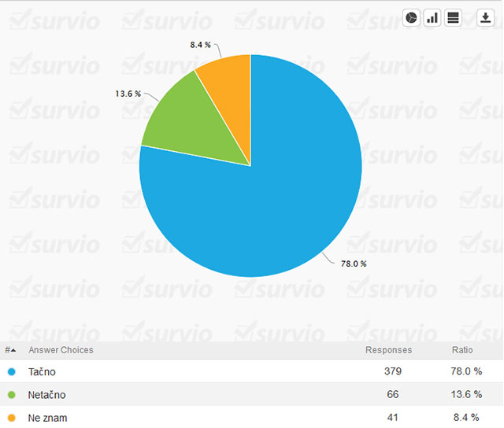Image resolution: width=504 pixels, height=428 pixels.
Task: Switch to stacked rows table view
Action: (453, 18)
